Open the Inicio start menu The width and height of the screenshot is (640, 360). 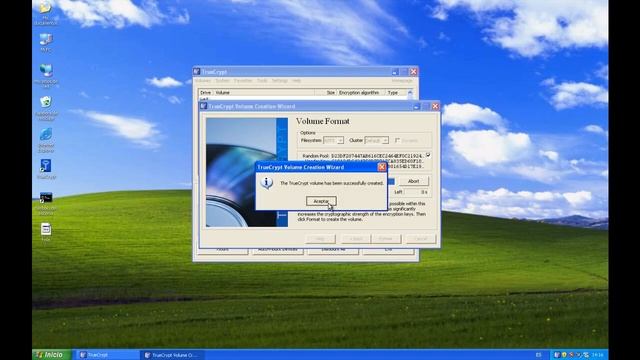(52, 355)
